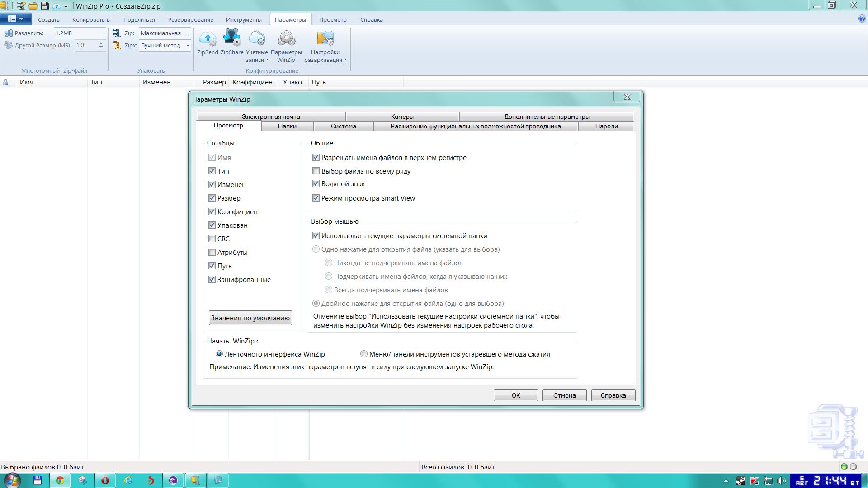Open Создать ribbon tab
868x488 pixels.
pos(49,19)
